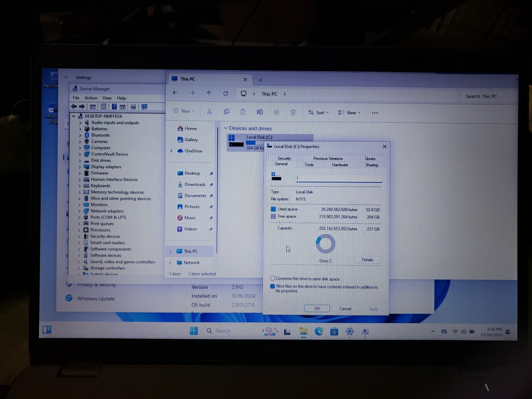
Task: Click the Delete trash icon in File Explorer
Action: 293,112
